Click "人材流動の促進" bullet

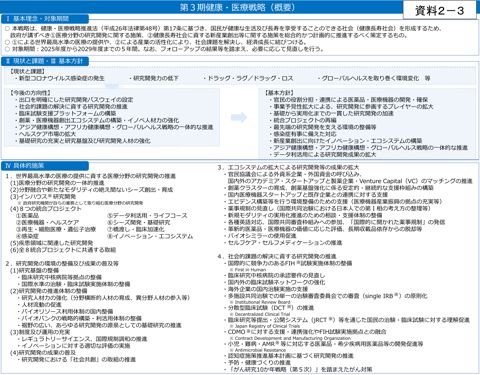[x=40, y=305]
